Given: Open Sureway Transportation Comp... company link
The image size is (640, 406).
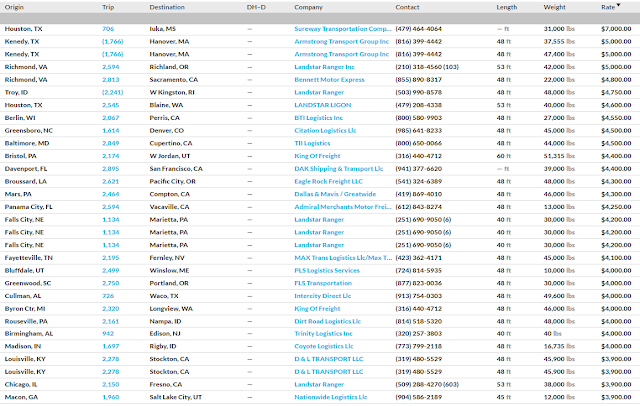Looking at the screenshot, I should tap(342, 29).
